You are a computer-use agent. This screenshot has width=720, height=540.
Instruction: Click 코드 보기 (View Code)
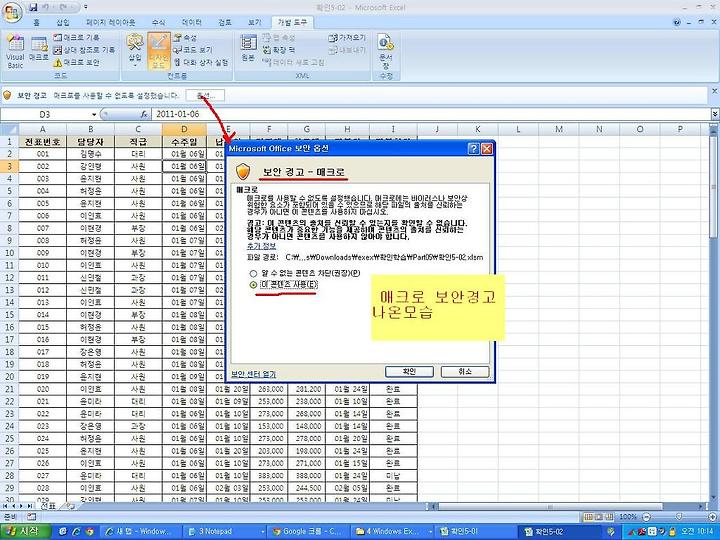(x=193, y=50)
